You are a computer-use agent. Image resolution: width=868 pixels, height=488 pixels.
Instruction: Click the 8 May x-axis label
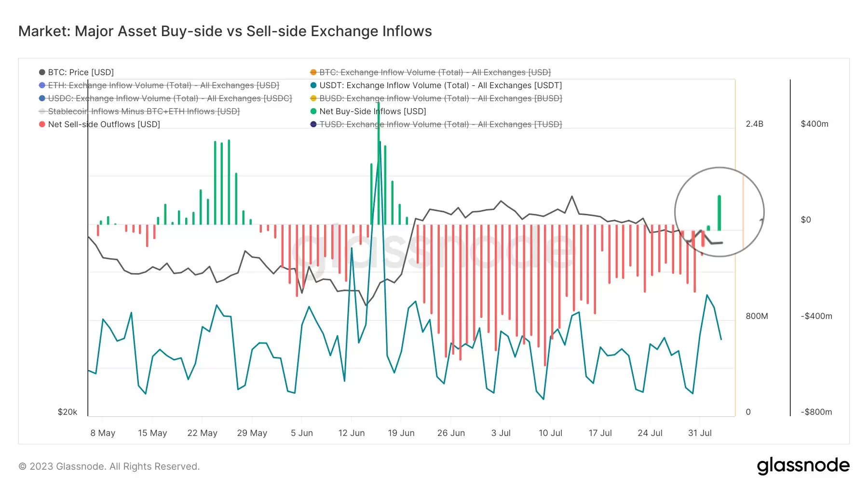(103, 433)
